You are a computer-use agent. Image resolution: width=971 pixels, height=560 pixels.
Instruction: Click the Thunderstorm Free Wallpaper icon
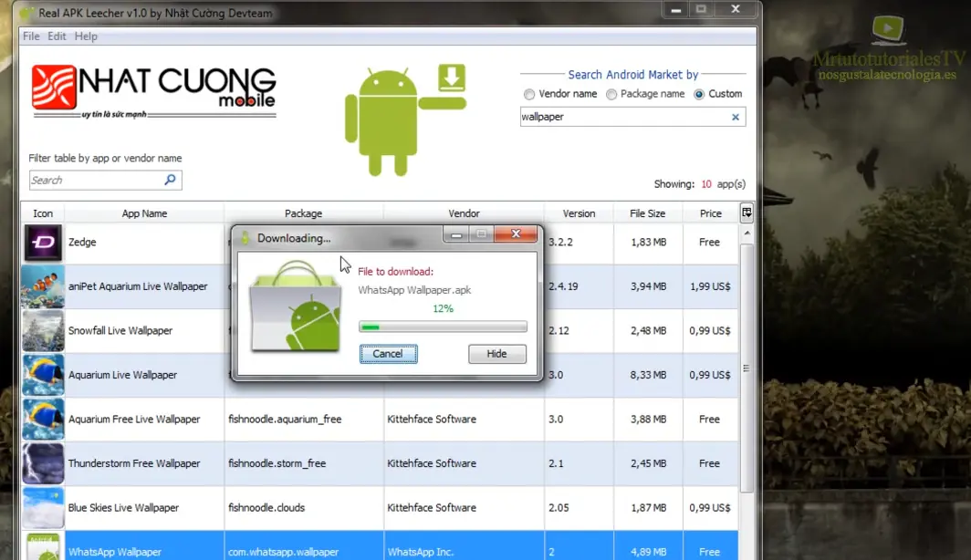(43, 463)
